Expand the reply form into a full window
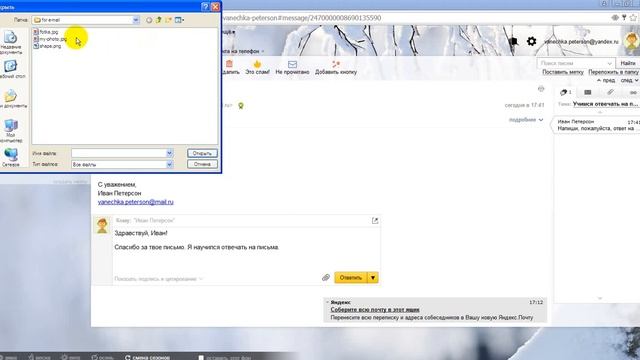 tap(375, 220)
